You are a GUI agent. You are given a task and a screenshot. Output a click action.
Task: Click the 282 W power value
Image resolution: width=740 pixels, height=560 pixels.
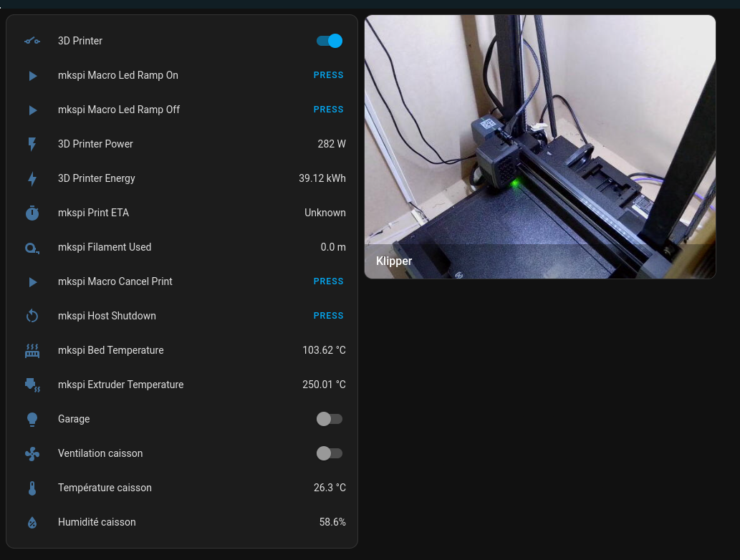[x=332, y=144]
